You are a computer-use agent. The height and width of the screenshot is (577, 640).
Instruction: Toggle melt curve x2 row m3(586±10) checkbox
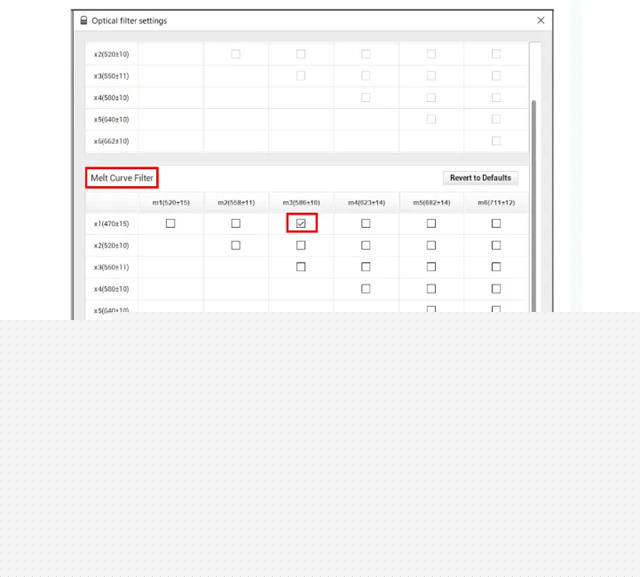(x=301, y=245)
